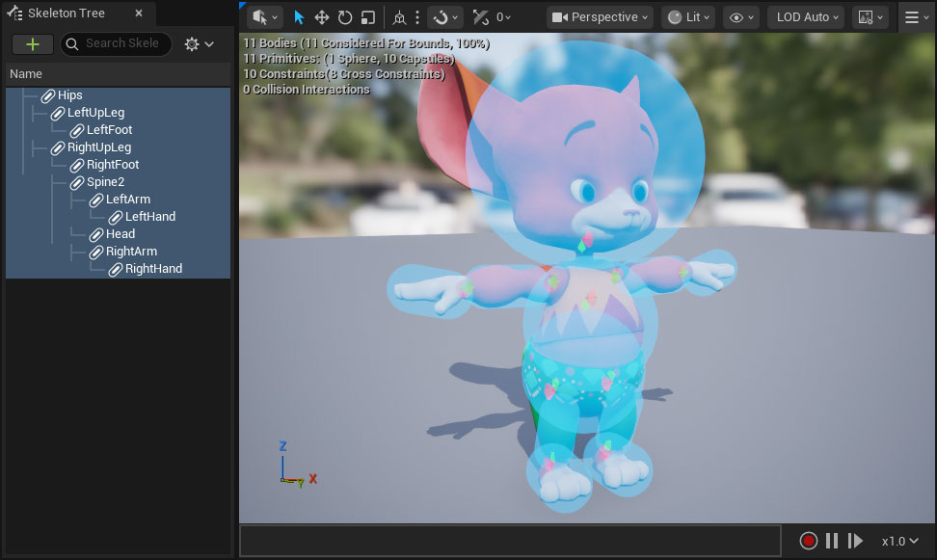This screenshot has width=937, height=560.
Task: Open the show flags eye menu
Action: point(740,16)
